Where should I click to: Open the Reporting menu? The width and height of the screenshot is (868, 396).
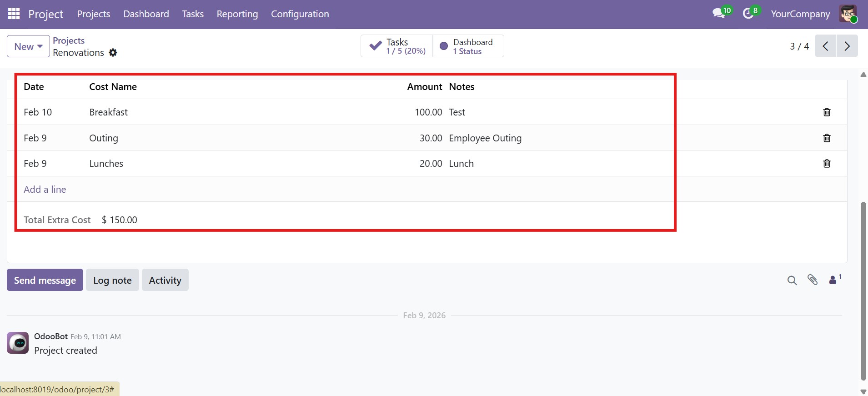237,14
